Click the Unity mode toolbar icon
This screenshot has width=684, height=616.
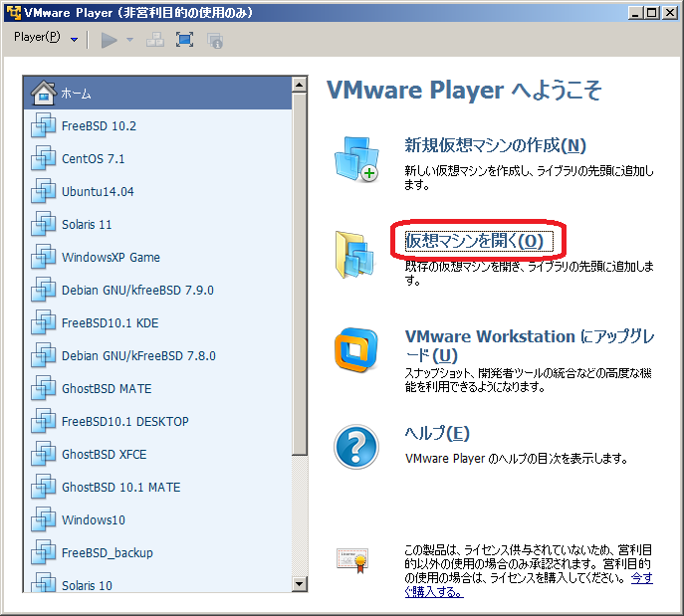point(215,41)
